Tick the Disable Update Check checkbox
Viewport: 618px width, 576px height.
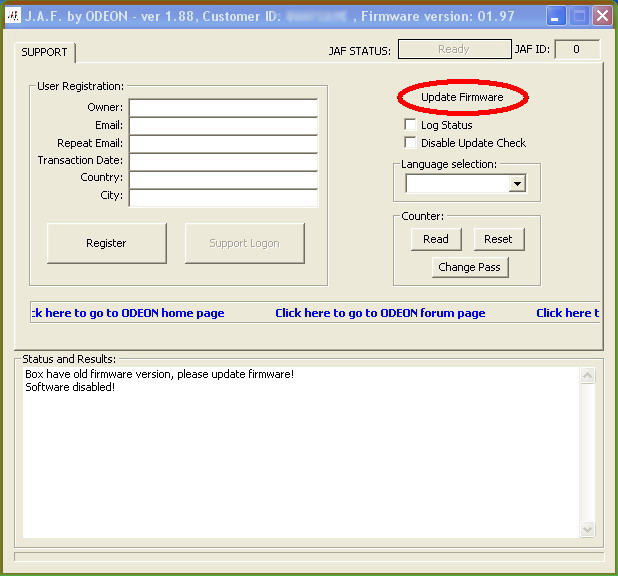click(410, 142)
